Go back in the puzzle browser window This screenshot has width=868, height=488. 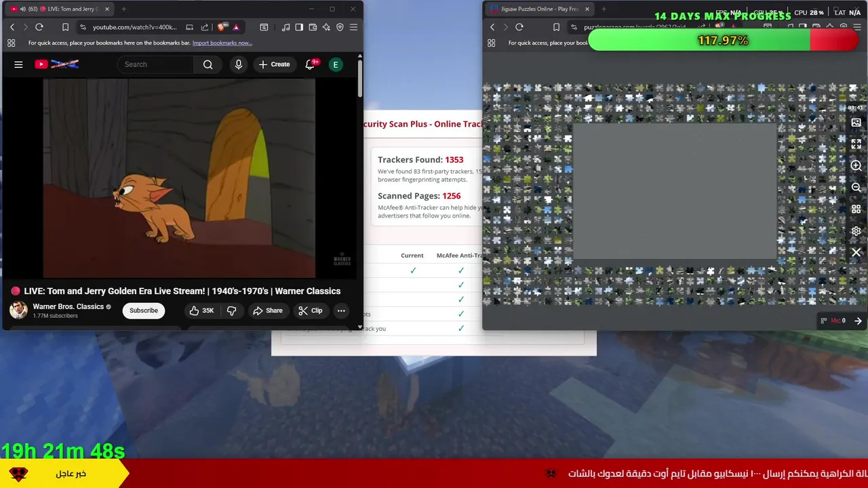492,27
